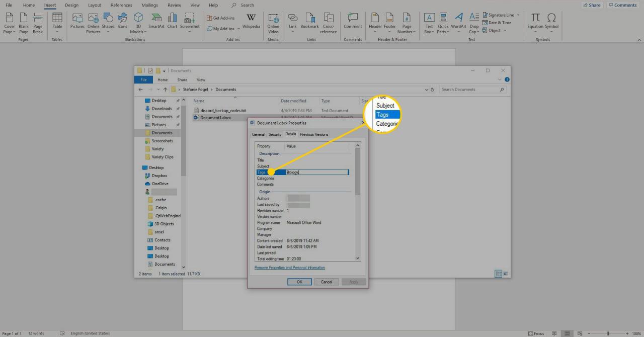This screenshot has height=337, width=644.
Task: Open the Header options
Action: 375,24
